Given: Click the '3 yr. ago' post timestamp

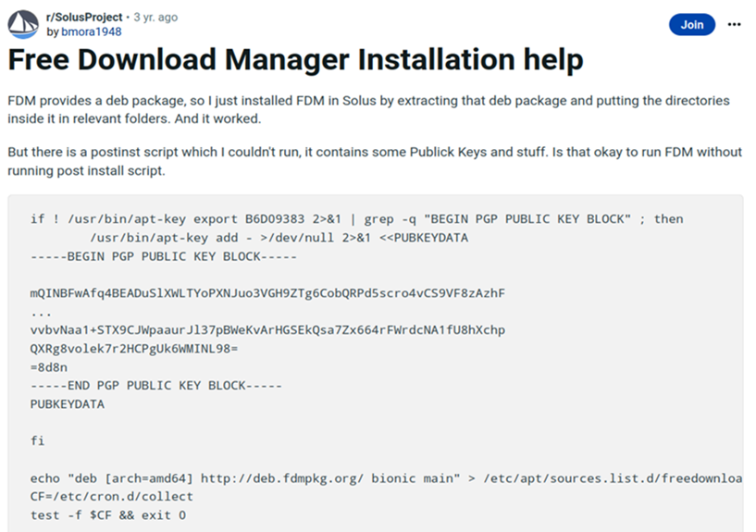Looking at the screenshot, I should (x=155, y=17).
